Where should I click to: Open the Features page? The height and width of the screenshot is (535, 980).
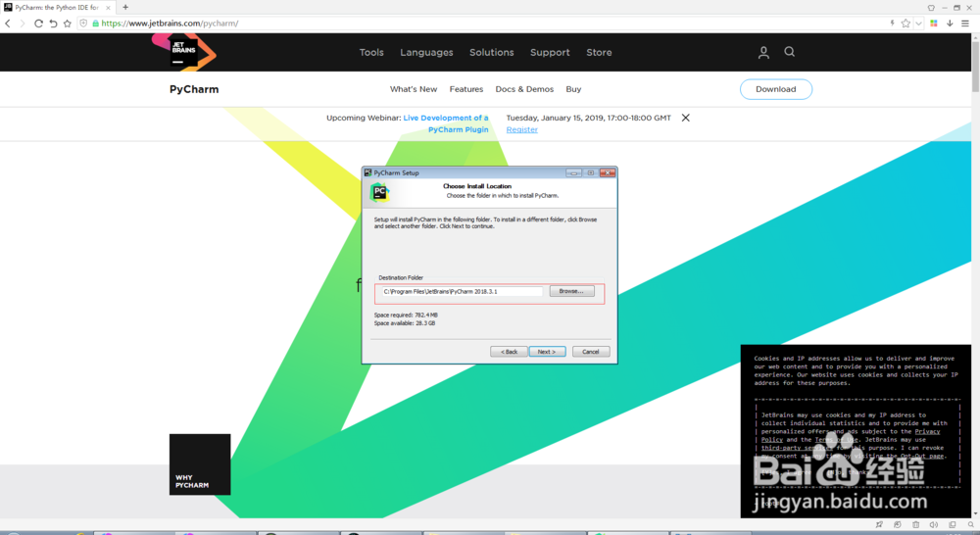pyautogui.click(x=466, y=89)
